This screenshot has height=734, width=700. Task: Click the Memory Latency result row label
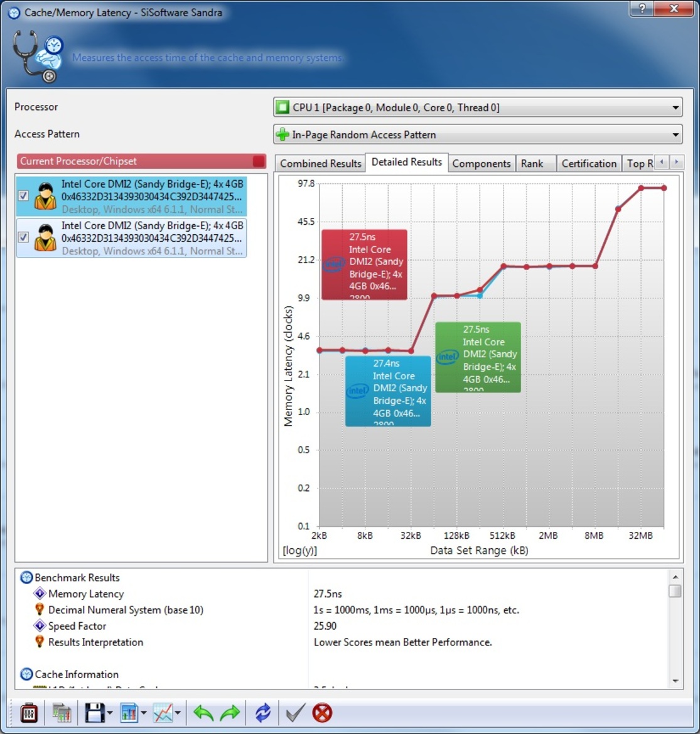[86, 593]
